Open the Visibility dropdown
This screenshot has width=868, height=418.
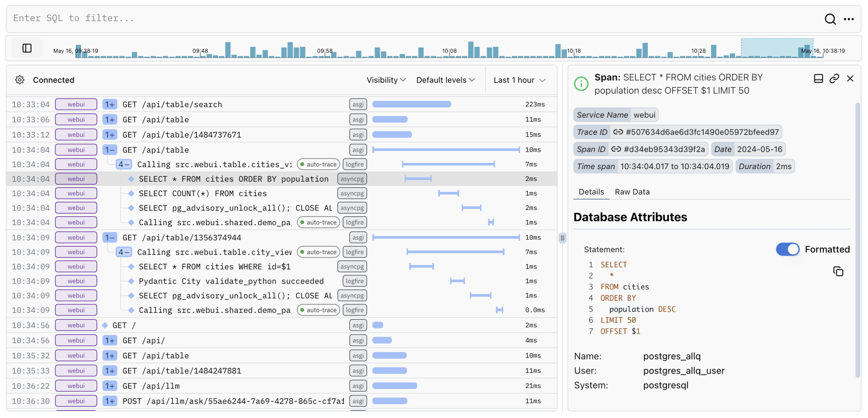point(386,80)
